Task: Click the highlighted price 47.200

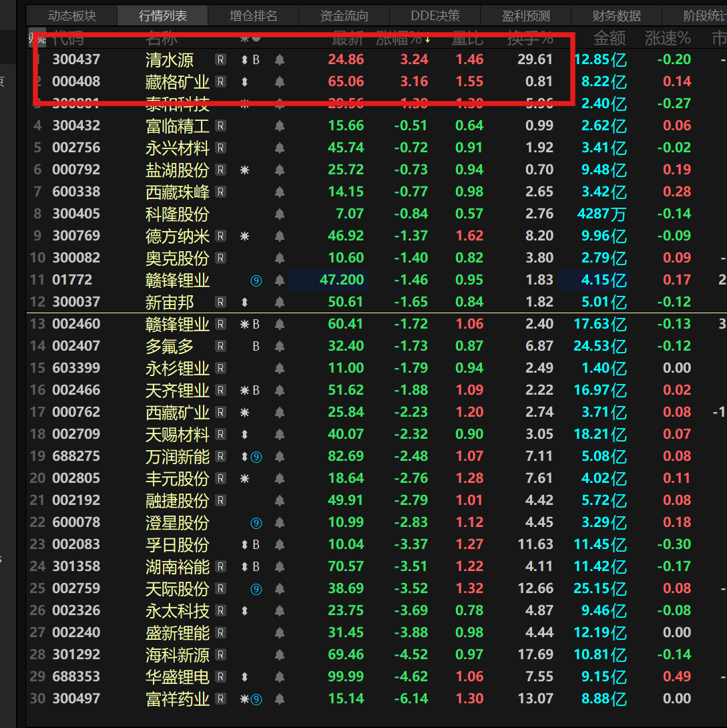Action: click(x=341, y=280)
